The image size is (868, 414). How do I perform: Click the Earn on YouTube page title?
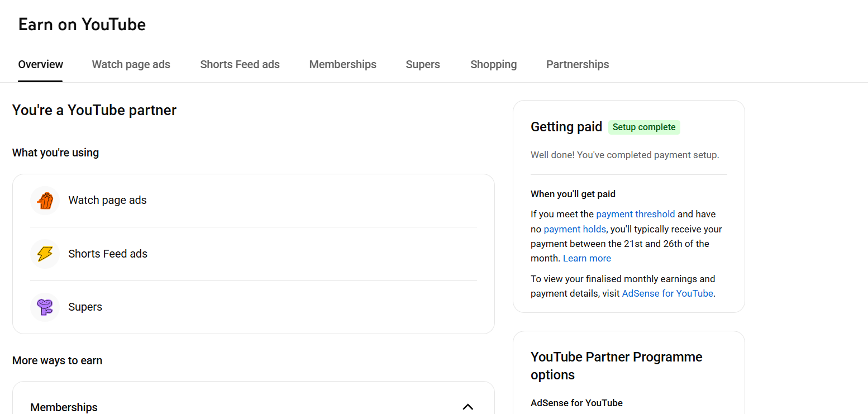[82, 25]
